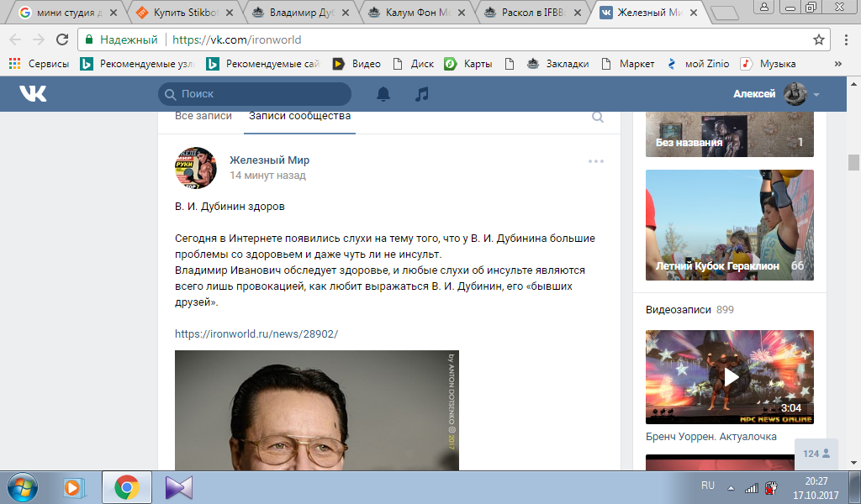Viewport: 861px width, 504px height.
Task: Click the network icon in the system tray
Action: coord(751,487)
